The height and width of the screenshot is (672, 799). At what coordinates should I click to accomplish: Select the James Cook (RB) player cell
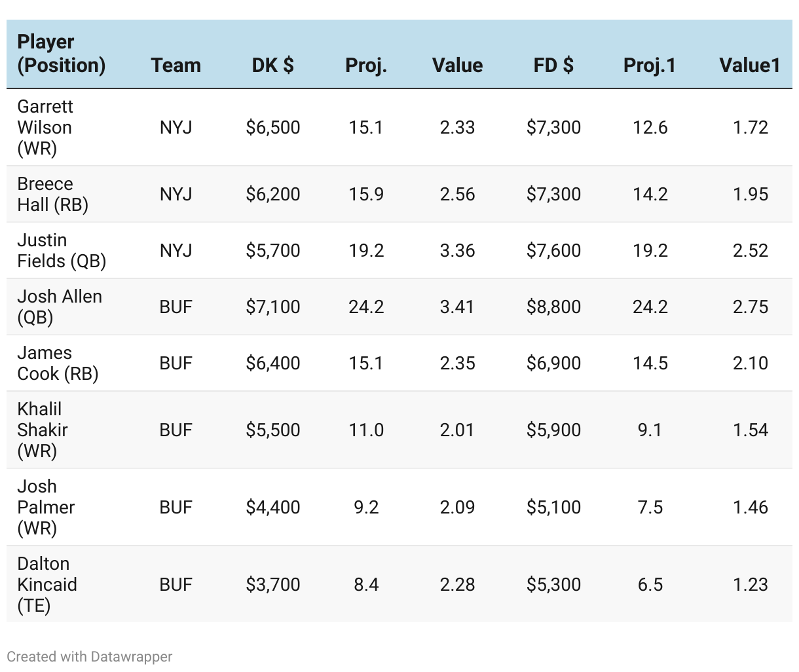(57, 363)
